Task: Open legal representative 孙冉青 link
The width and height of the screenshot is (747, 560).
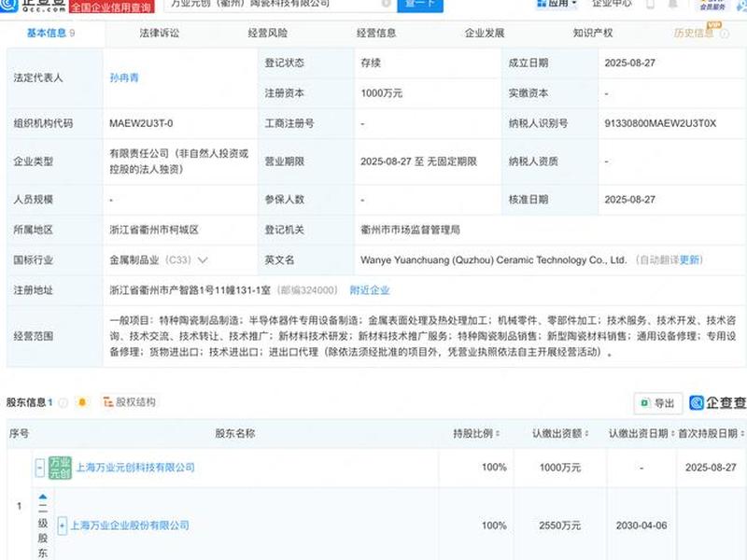Action: coord(124,77)
